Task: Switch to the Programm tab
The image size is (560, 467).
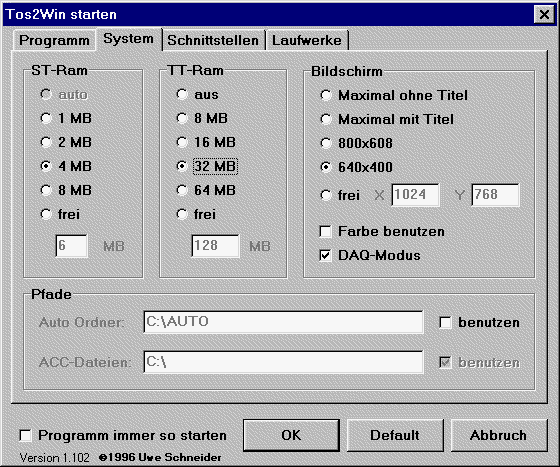Action: tap(54, 40)
